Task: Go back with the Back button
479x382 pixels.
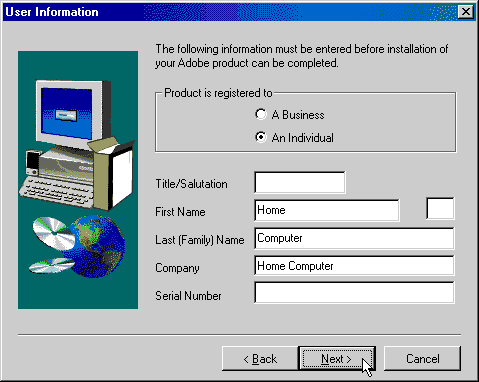Action: (x=260, y=359)
